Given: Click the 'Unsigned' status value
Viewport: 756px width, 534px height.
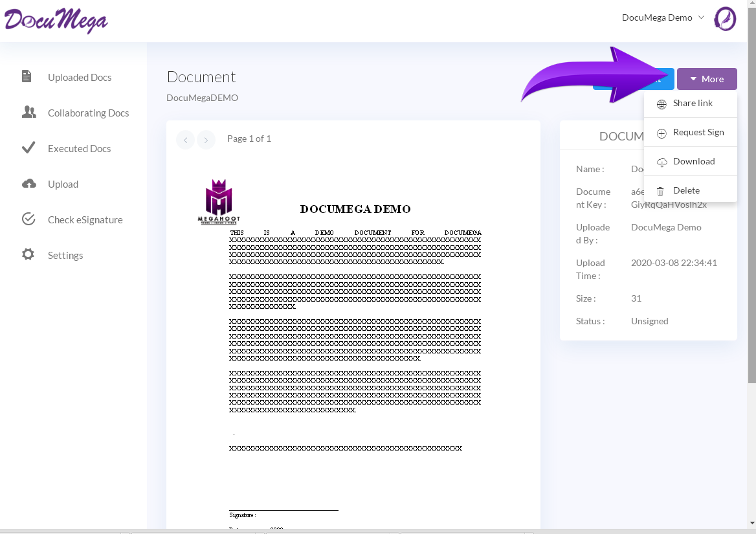Looking at the screenshot, I should point(649,321).
